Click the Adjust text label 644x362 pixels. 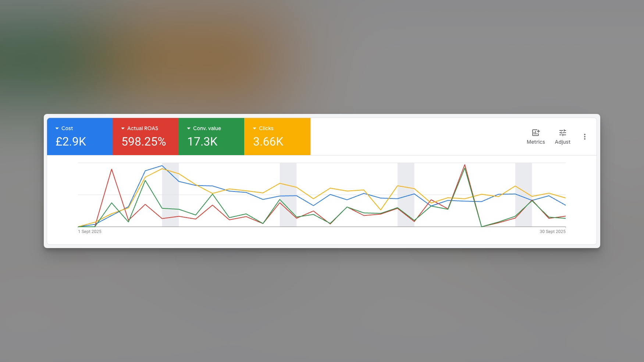pos(562,142)
